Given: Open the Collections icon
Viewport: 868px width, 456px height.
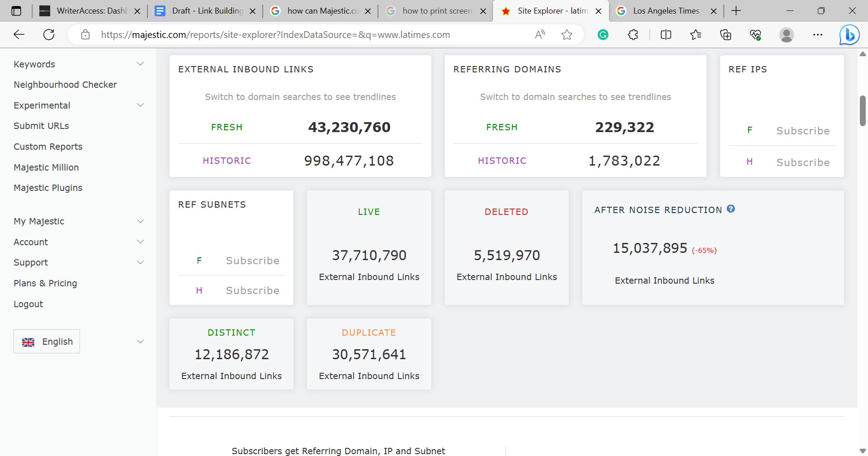Looking at the screenshot, I should (726, 34).
